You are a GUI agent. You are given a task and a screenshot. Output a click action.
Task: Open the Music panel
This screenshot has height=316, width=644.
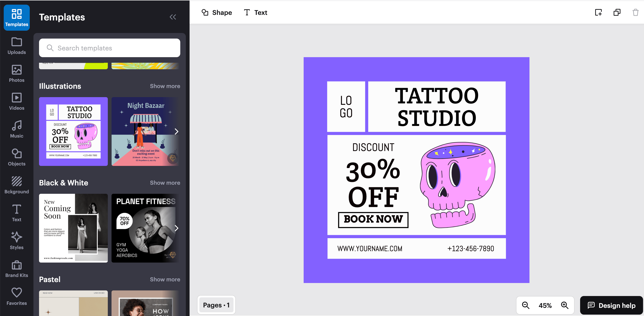16,128
